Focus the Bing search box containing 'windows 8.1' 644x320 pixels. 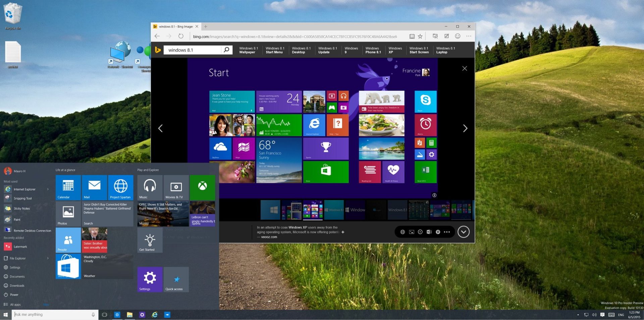pos(193,50)
